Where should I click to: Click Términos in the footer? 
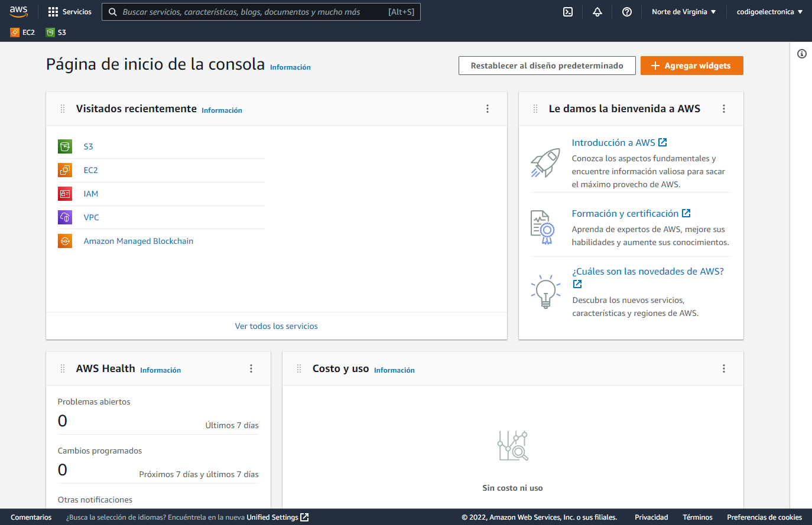coord(697,517)
